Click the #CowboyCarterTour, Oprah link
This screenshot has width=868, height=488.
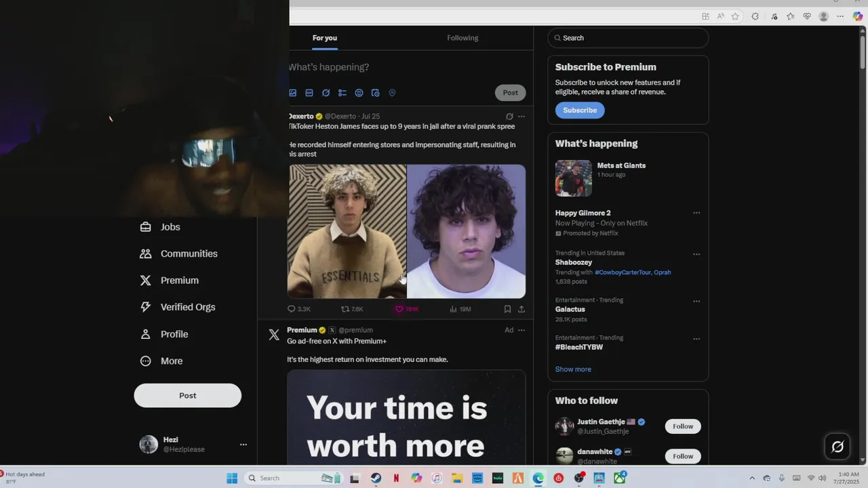pos(633,272)
